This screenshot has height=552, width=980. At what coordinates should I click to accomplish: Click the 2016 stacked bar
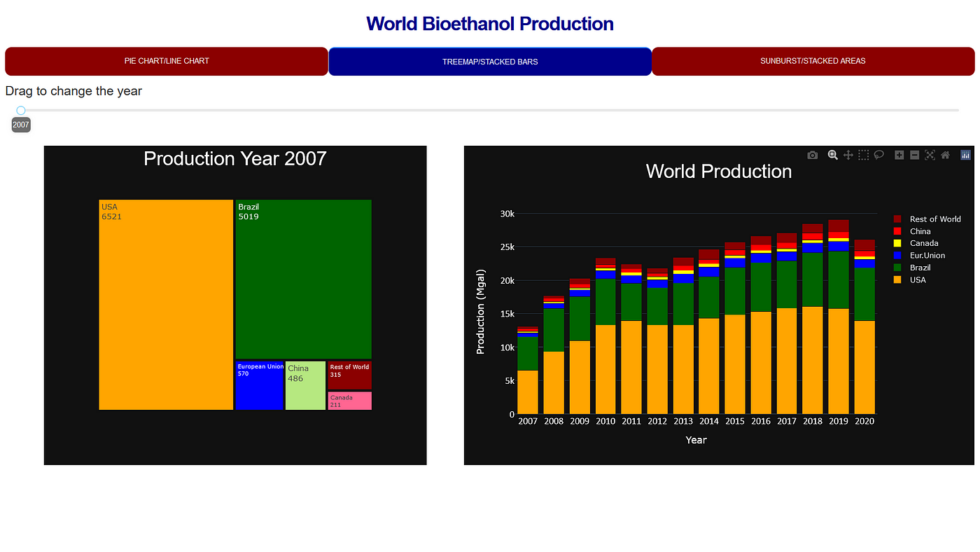point(761,325)
